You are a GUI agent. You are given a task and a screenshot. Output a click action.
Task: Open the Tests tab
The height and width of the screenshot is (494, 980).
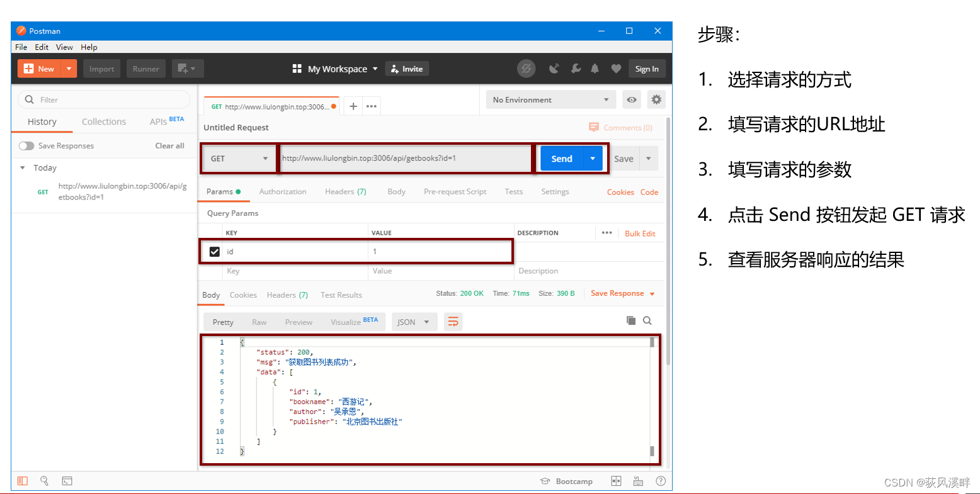pyautogui.click(x=513, y=191)
